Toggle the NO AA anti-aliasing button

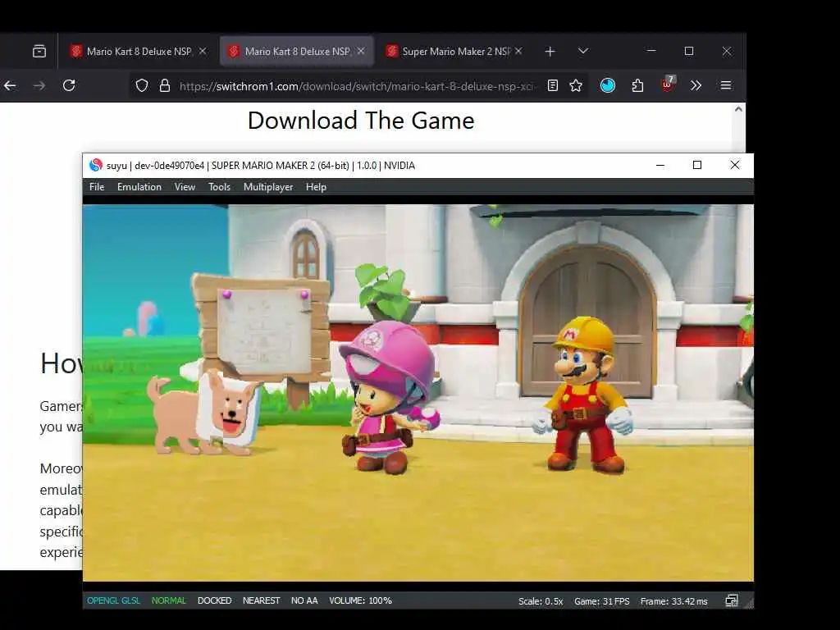(304, 600)
